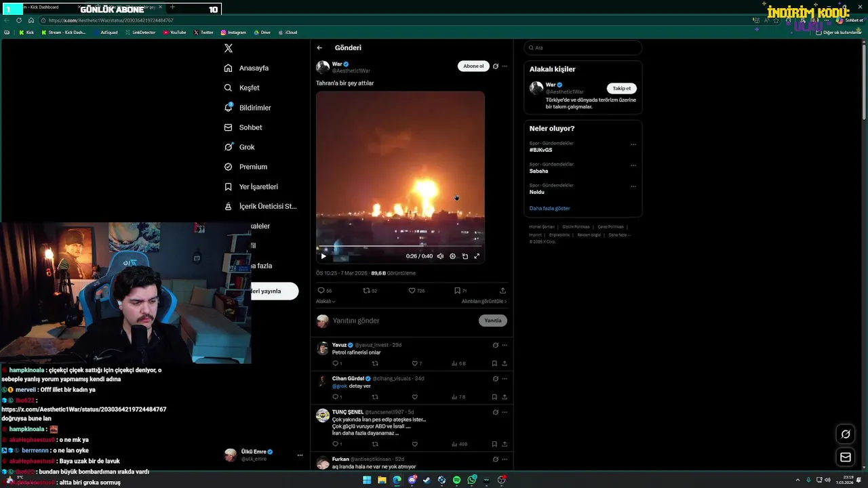This screenshot has height=488, width=868.
Task: Mute the video volume
Action: click(440, 256)
